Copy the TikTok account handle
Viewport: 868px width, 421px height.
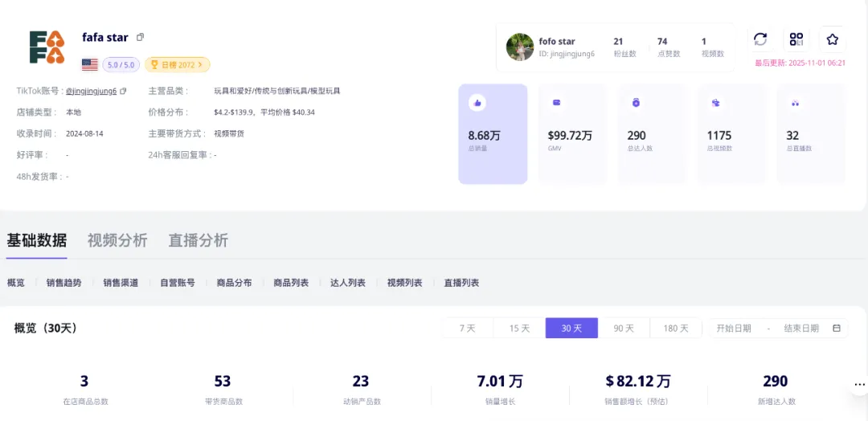tap(123, 91)
